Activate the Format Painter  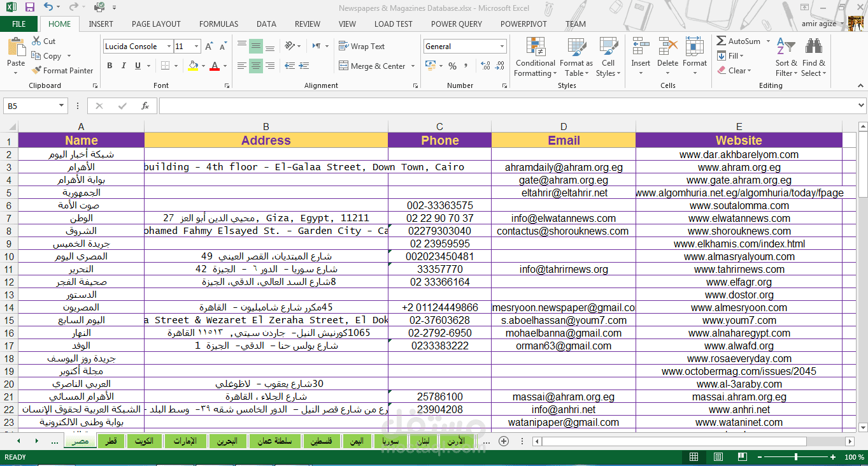(62, 70)
